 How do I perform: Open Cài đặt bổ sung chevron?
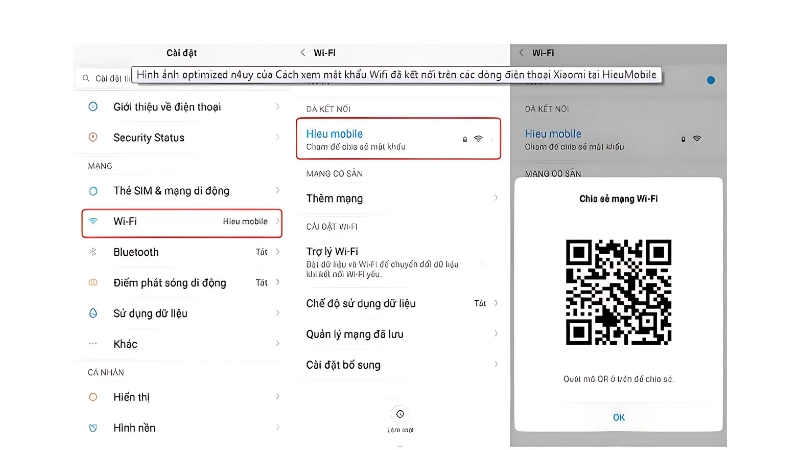tap(495, 364)
